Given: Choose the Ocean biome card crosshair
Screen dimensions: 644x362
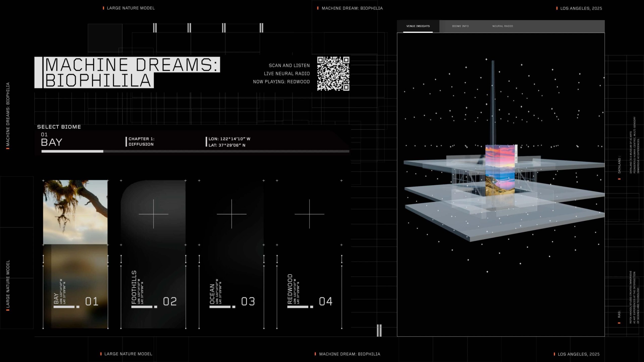Looking at the screenshot, I should [231, 214].
